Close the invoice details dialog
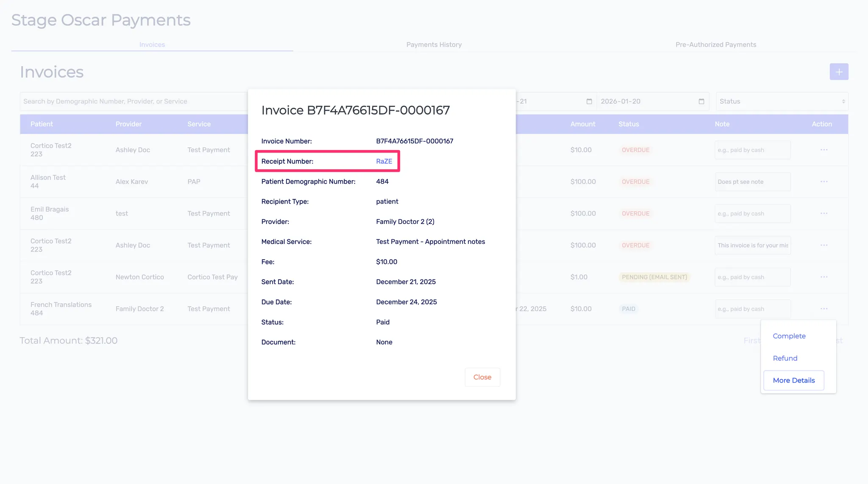 [482, 377]
